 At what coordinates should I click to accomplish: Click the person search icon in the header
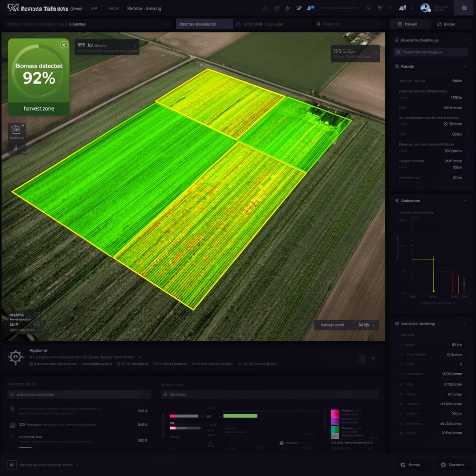pyautogui.click(x=368, y=8)
